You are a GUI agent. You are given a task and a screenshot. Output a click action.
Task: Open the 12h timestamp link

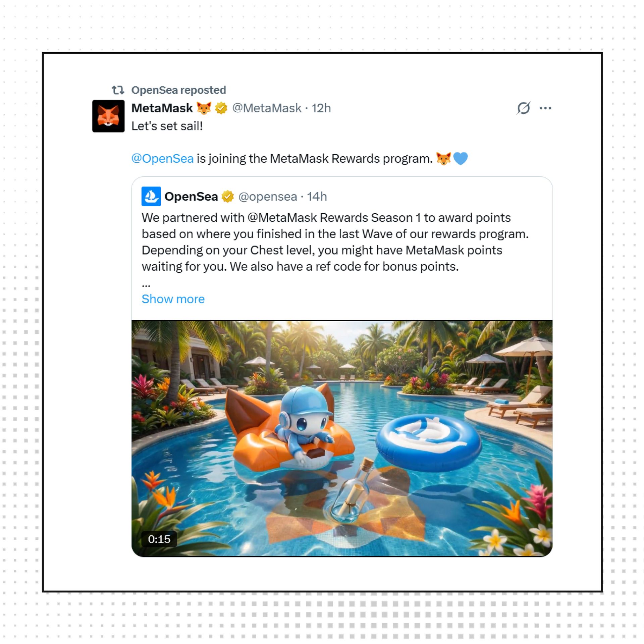[x=321, y=108]
